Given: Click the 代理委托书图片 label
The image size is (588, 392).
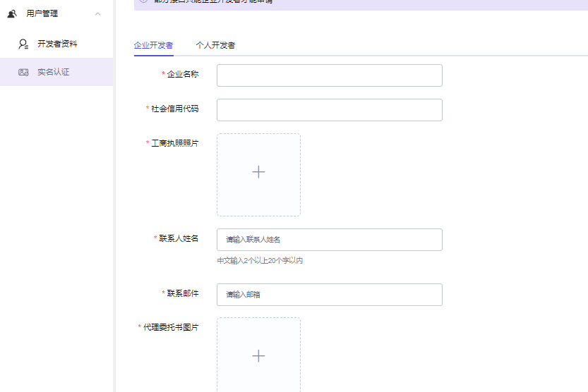Looking at the screenshot, I should click(x=171, y=327).
